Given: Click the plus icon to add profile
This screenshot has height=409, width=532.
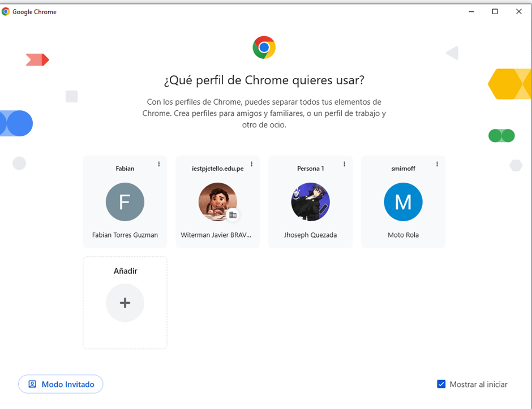Looking at the screenshot, I should pyautogui.click(x=125, y=303).
